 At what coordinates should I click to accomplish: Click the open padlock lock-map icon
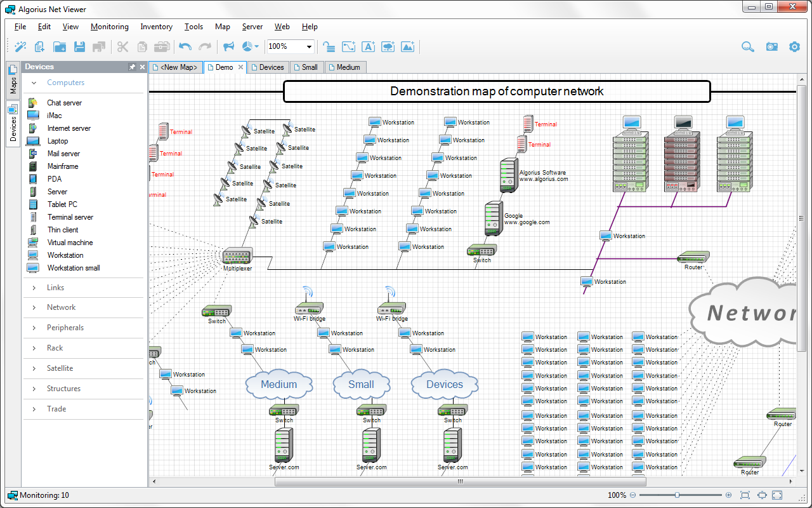click(329, 46)
